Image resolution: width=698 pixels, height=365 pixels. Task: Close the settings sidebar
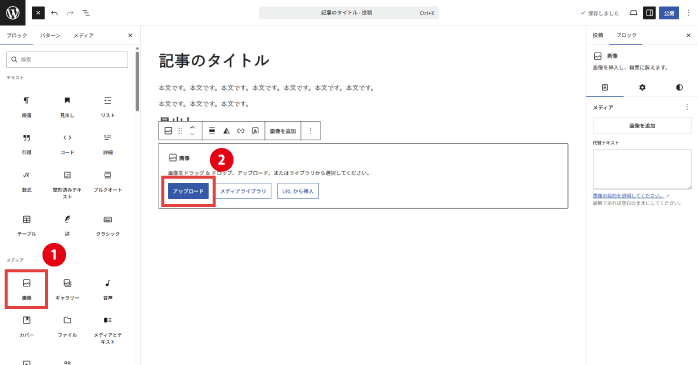tap(688, 35)
